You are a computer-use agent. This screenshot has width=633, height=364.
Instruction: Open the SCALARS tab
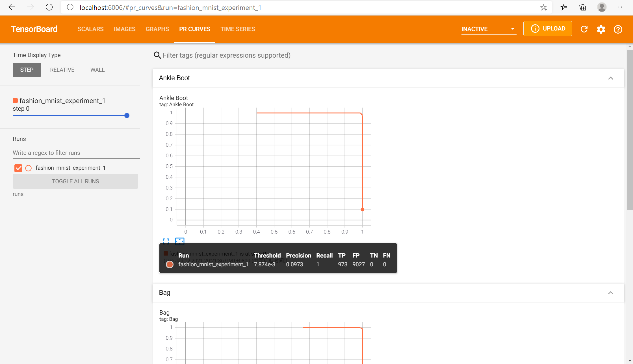90,29
